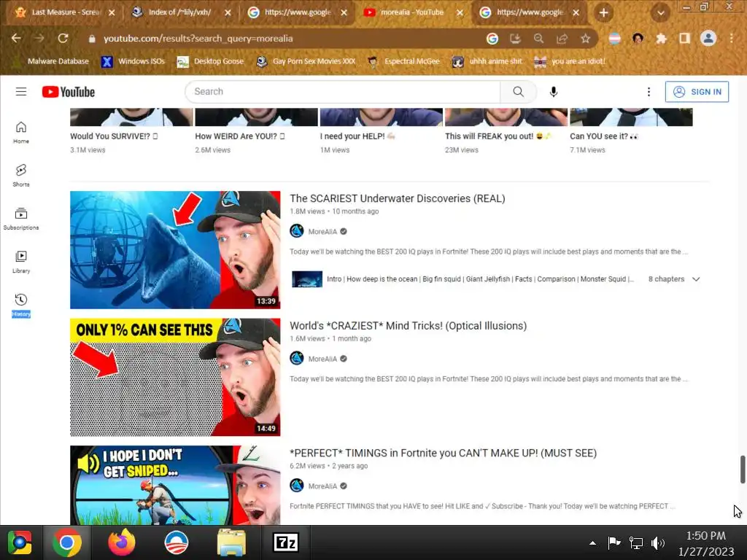Image resolution: width=747 pixels, height=560 pixels.
Task: Open I HOPE I DON'T GET SNIPED thumbnail
Action: pos(175,485)
